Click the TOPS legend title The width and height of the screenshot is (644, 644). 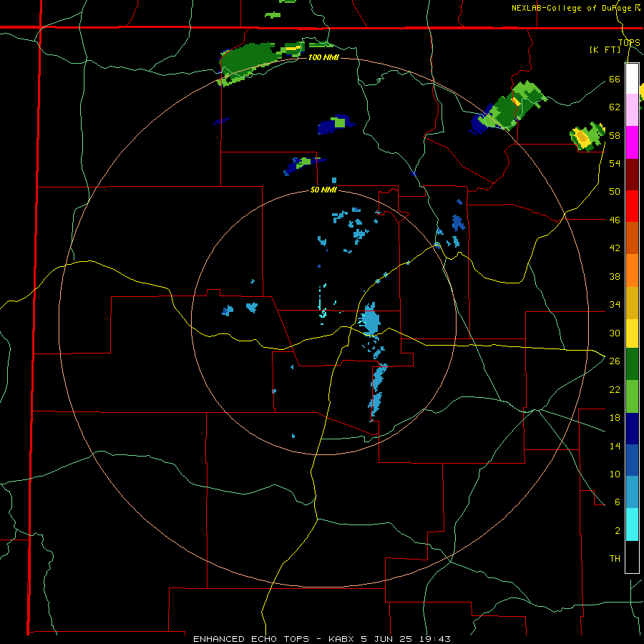click(629, 43)
